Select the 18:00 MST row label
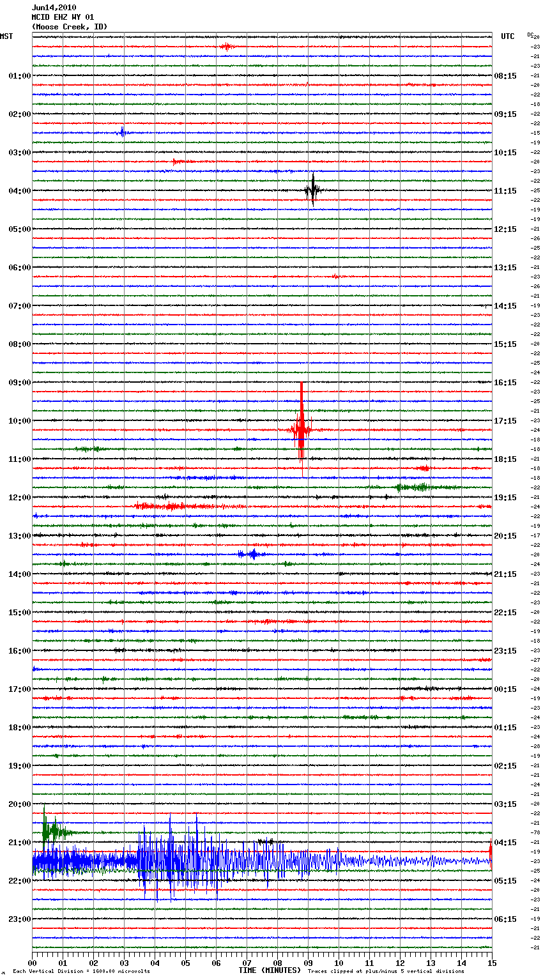Image resolution: width=543 pixels, height=980 pixels. [20, 728]
